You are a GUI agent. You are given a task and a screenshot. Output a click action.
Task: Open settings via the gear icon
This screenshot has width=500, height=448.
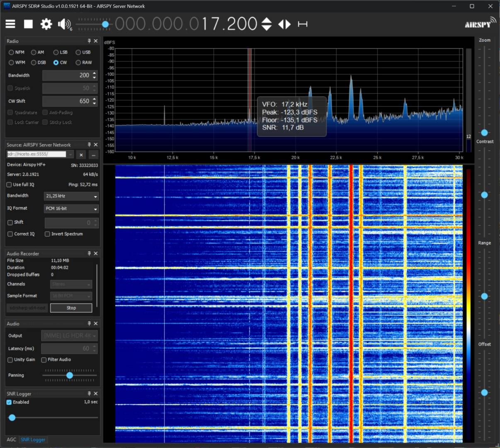coord(46,24)
